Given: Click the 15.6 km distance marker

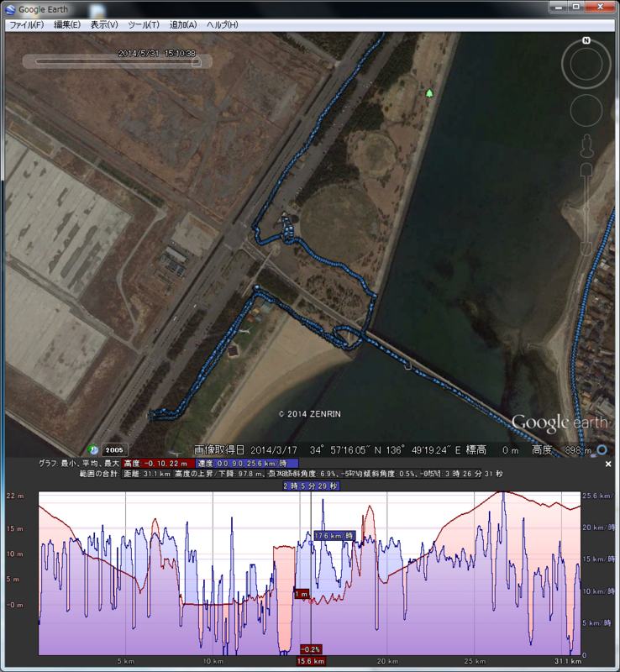Looking at the screenshot, I should pos(311,661).
